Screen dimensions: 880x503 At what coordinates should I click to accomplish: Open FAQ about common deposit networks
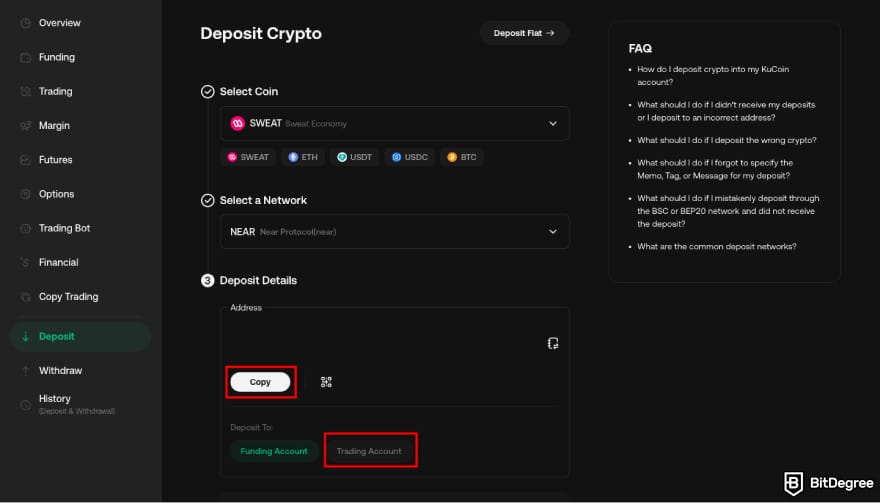[x=717, y=246]
